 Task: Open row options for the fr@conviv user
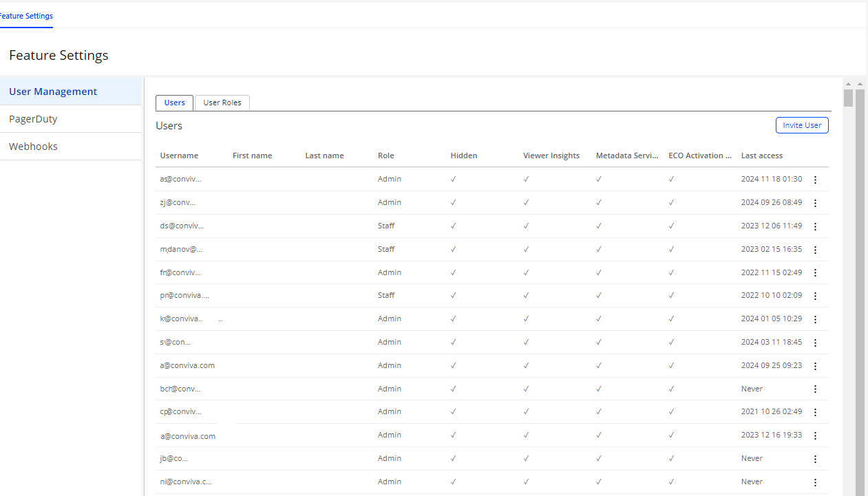click(x=815, y=273)
